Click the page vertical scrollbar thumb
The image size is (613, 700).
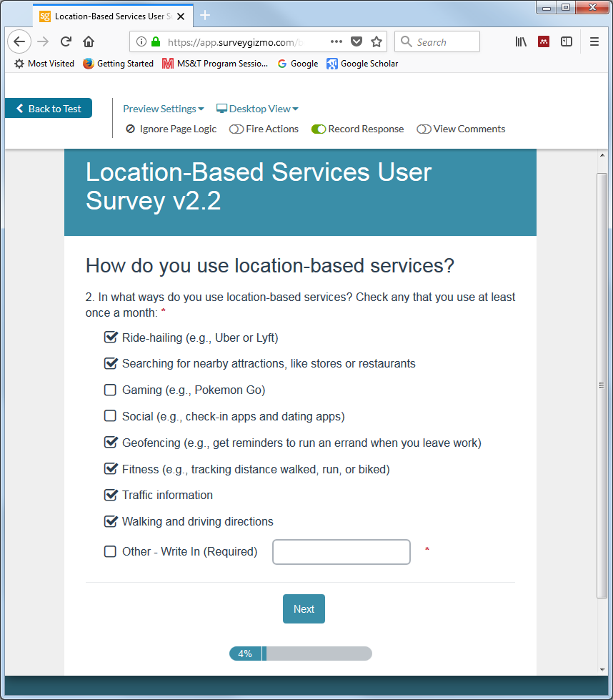[602, 385]
